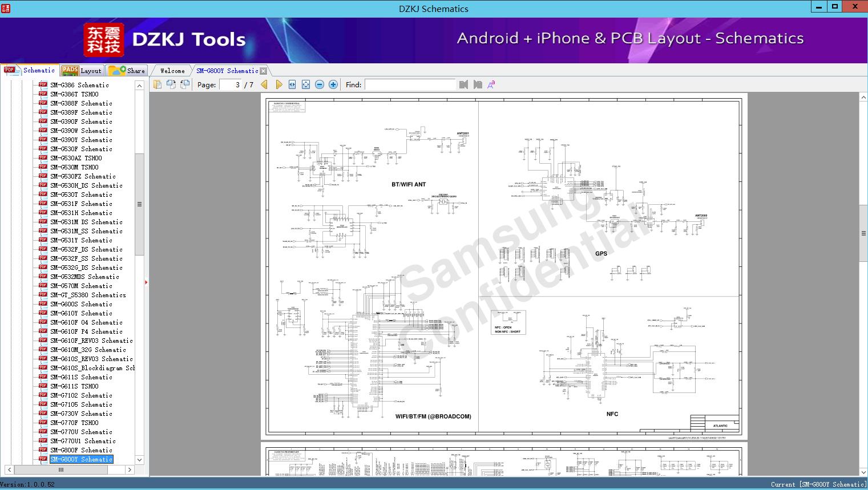The height and width of the screenshot is (490, 868).
Task: Open SM-G531M_SS Schematic in the tree
Action: (86, 231)
